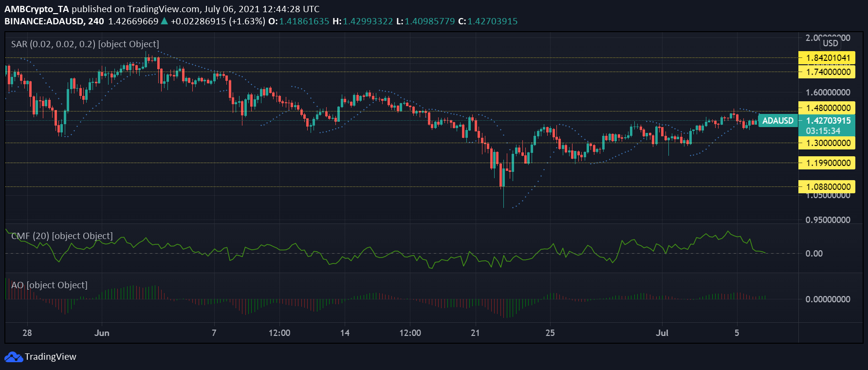The height and width of the screenshot is (370, 868).
Task: Click the ADAUSD current price tag
Action: point(778,121)
